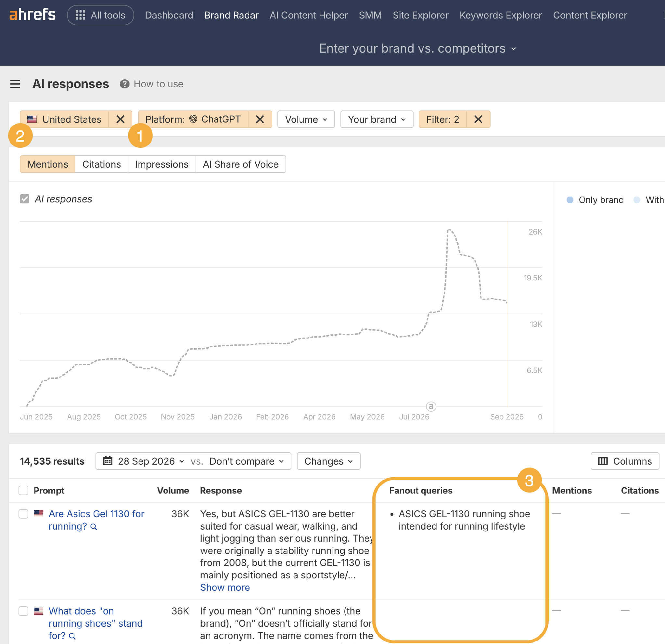665x644 pixels.
Task: Toggle the hamburger sidebar menu
Action: [x=15, y=84]
